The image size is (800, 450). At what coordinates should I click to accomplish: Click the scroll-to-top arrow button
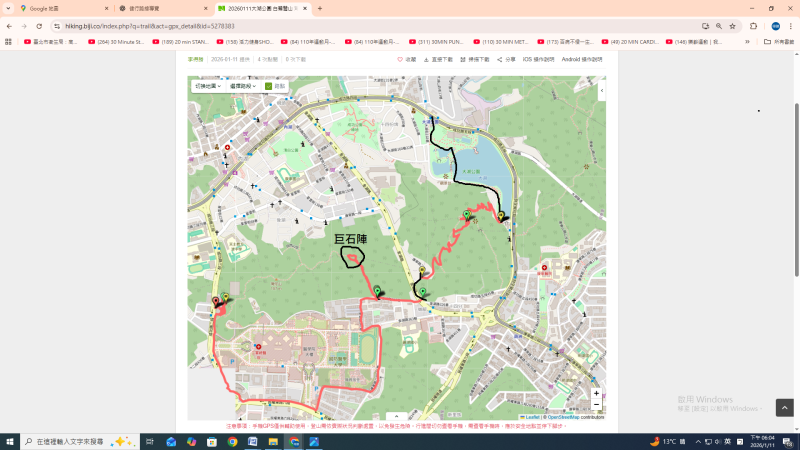(785, 407)
